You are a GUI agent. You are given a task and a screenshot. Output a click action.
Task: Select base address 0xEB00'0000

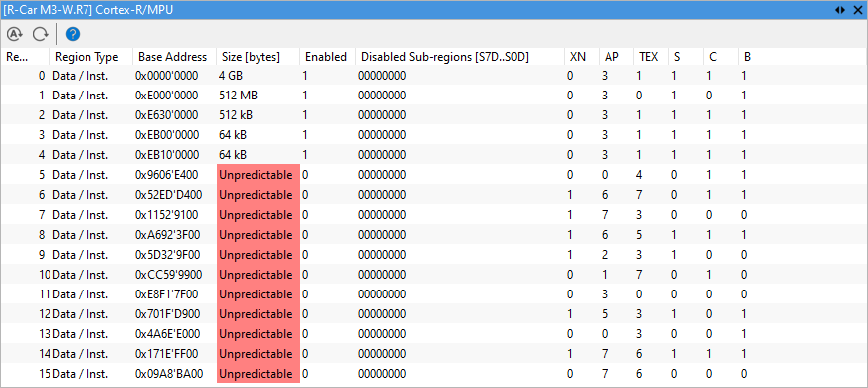[167, 135]
